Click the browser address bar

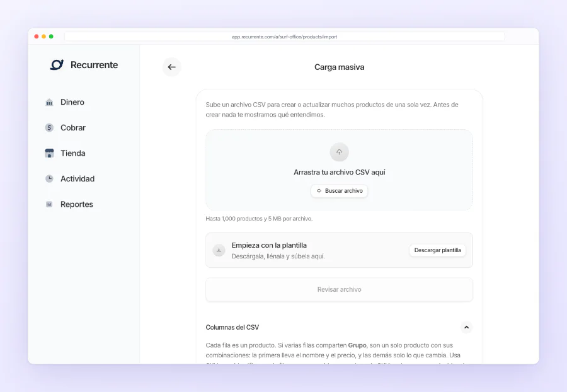[x=285, y=37]
